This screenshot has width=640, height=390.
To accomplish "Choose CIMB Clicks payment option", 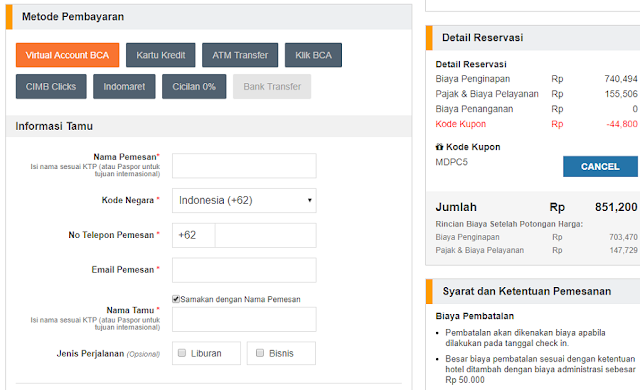I will 51,86.
